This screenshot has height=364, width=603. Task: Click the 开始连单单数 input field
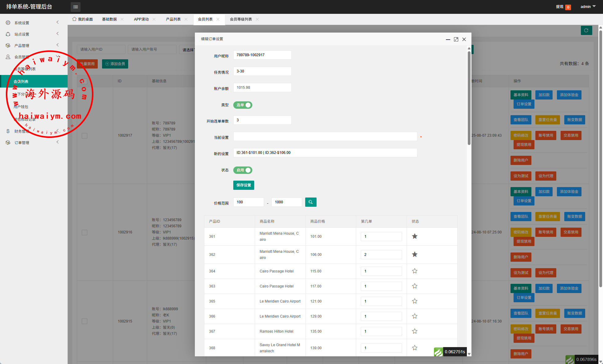tap(262, 120)
